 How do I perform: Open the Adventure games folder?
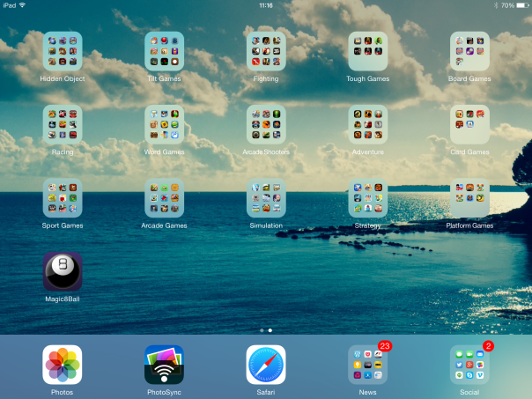tap(367, 124)
